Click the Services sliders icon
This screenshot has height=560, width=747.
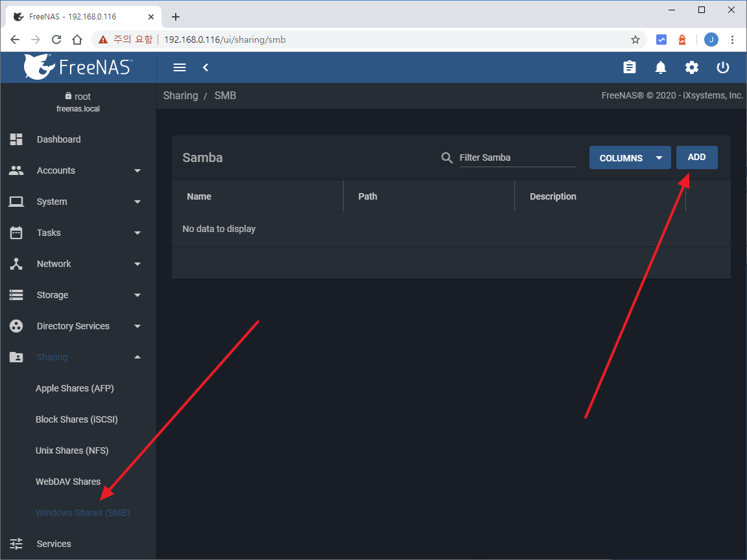[x=16, y=544]
